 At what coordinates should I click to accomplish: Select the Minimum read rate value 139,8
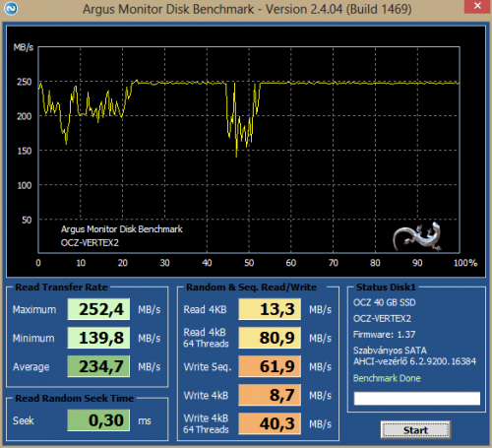pyautogui.click(x=98, y=338)
